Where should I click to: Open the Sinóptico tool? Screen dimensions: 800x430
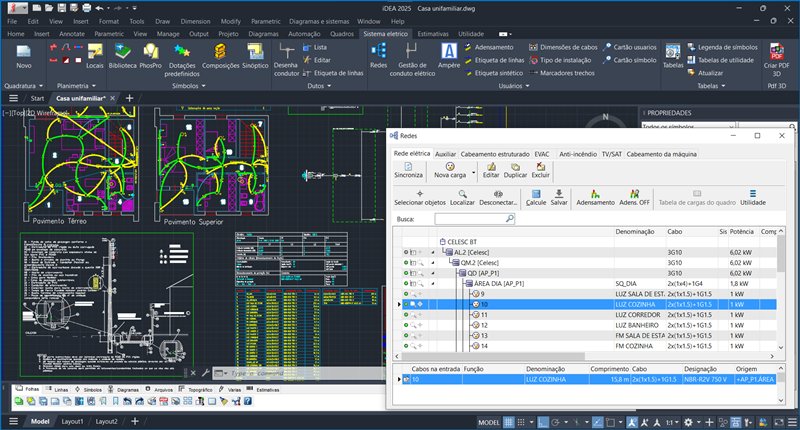(255, 56)
